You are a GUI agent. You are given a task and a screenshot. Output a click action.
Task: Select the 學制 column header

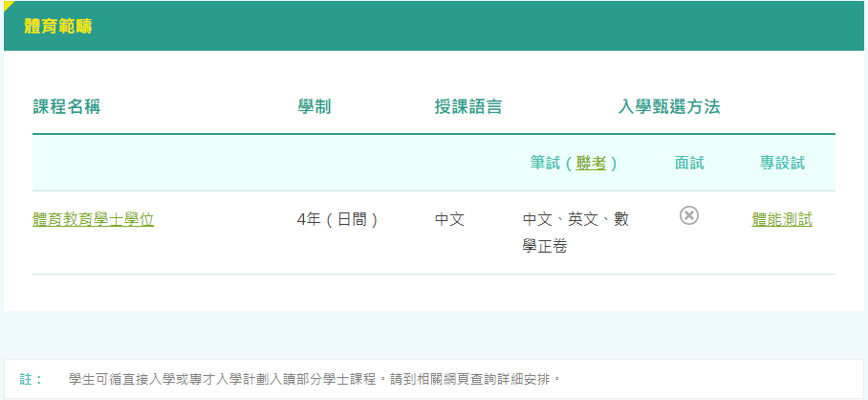click(x=315, y=107)
